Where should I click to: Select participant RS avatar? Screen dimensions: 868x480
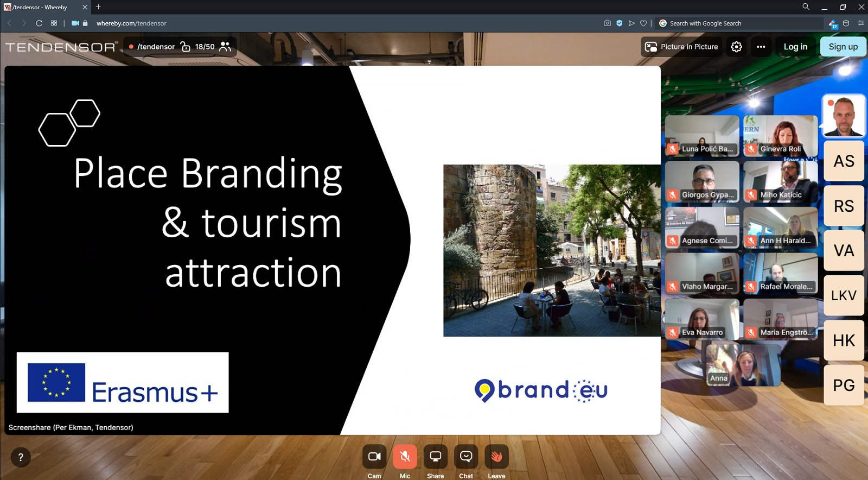844,206
